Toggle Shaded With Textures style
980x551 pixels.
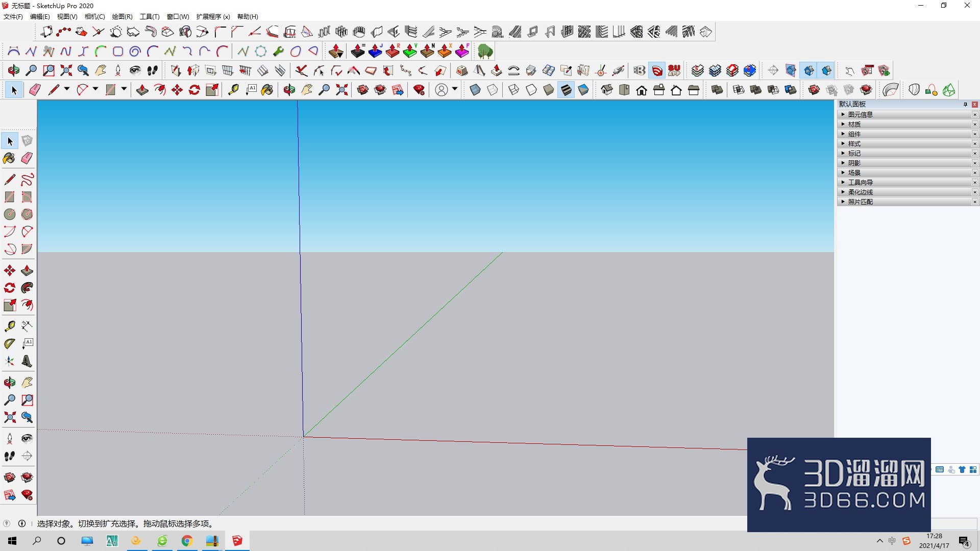tap(566, 90)
